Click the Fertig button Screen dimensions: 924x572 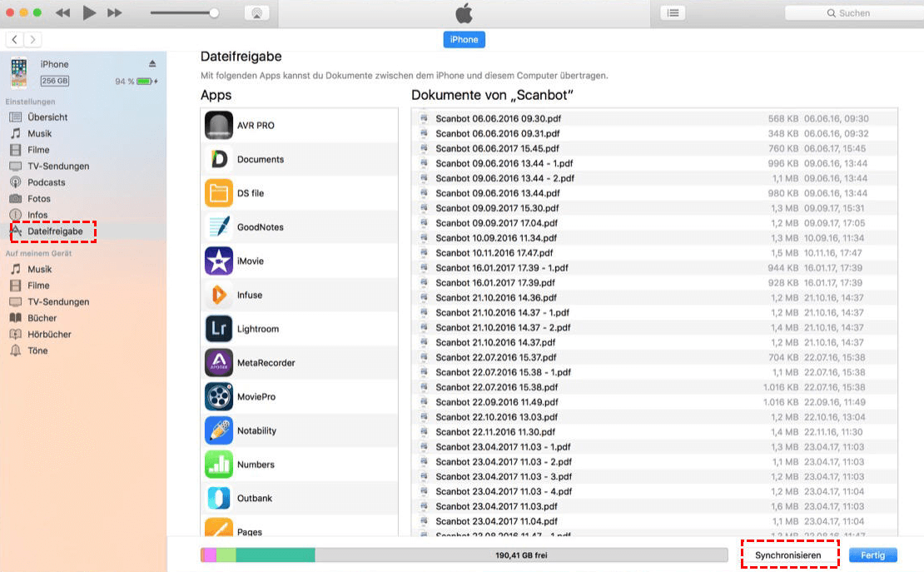tap(872, 555)
